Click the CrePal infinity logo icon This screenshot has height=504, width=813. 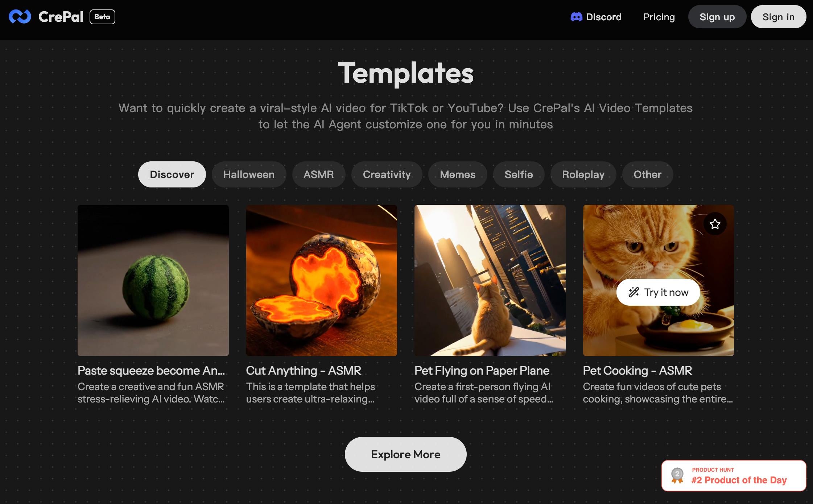click(20, 17)
